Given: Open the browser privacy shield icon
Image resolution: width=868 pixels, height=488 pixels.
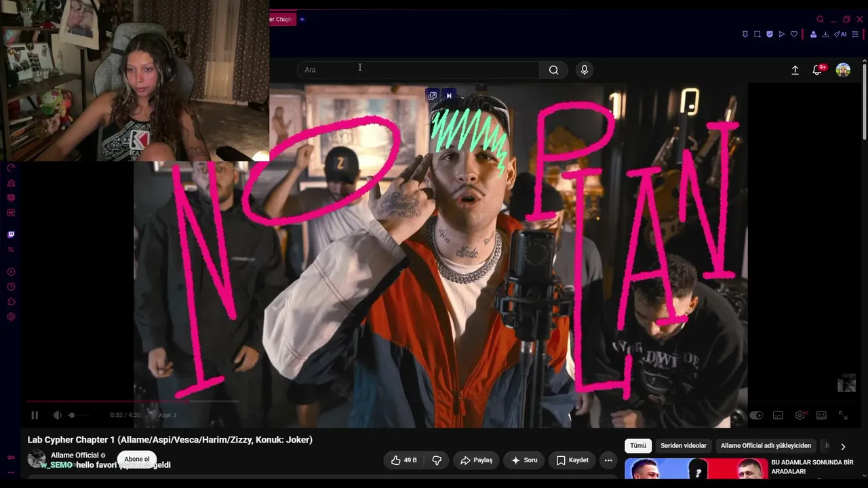Looking at the screenshot, I should pyautogui.click(x=769, y=35).
